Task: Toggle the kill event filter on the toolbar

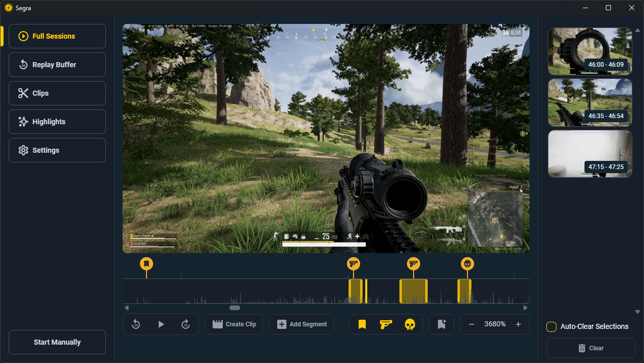Action: coord(408,324)
